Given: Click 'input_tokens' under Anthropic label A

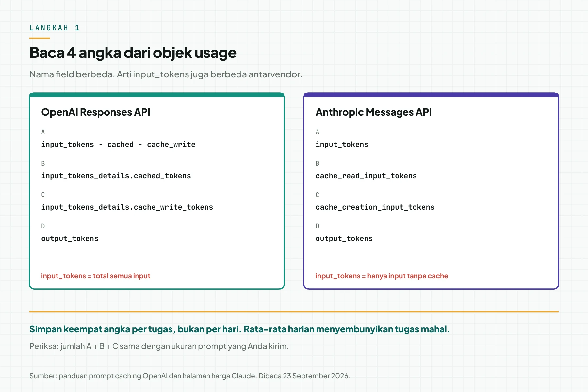Looking at the screenshot, I should click(x=342, y=144).
